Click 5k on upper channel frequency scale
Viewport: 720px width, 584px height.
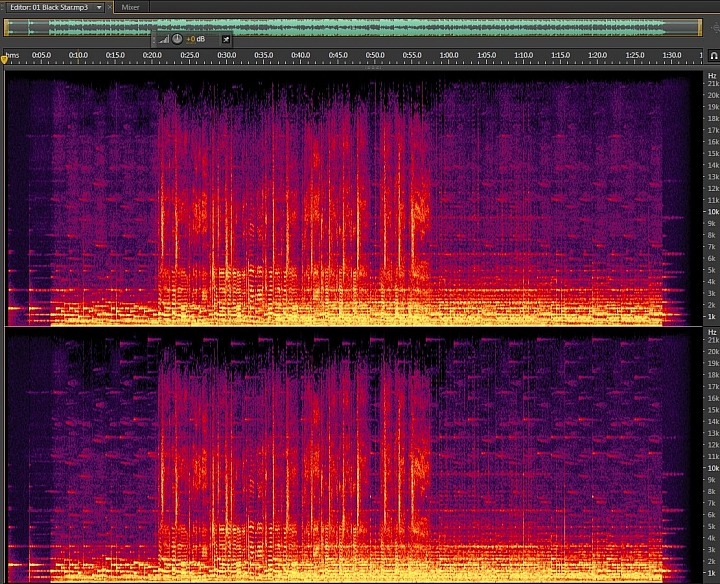[x=712, y=270]
